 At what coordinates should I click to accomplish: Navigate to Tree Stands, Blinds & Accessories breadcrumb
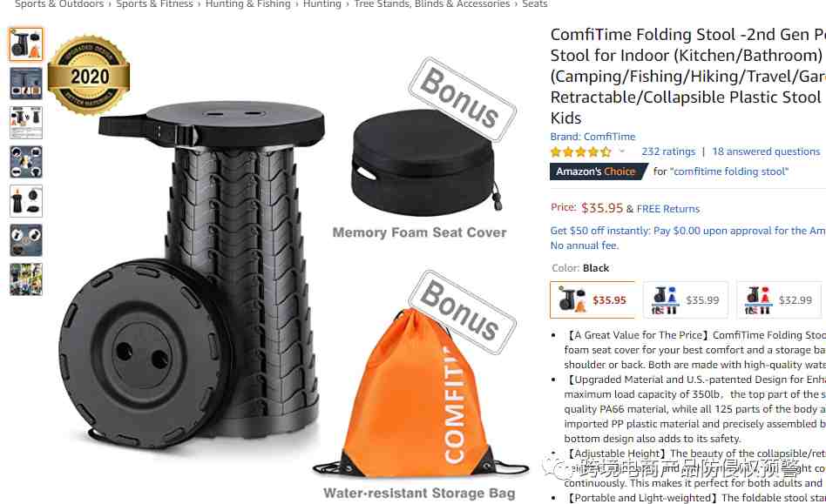tap(432, 4)
